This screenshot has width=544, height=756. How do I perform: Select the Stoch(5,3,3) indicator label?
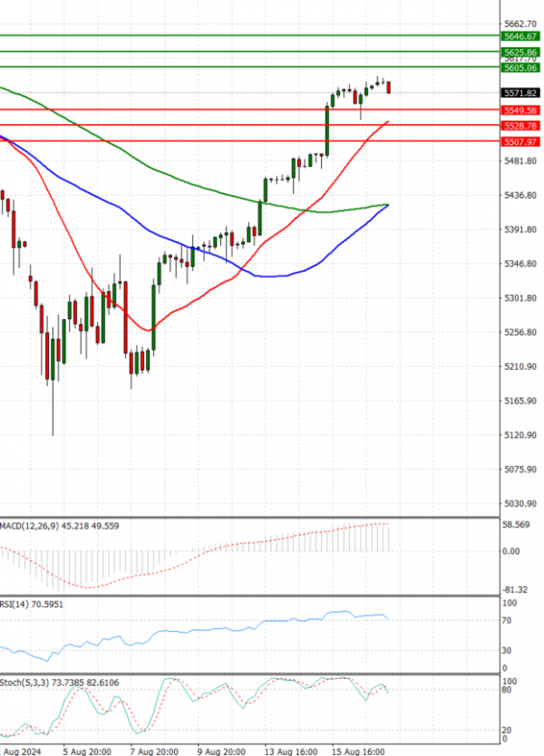(x=60, y=683)
